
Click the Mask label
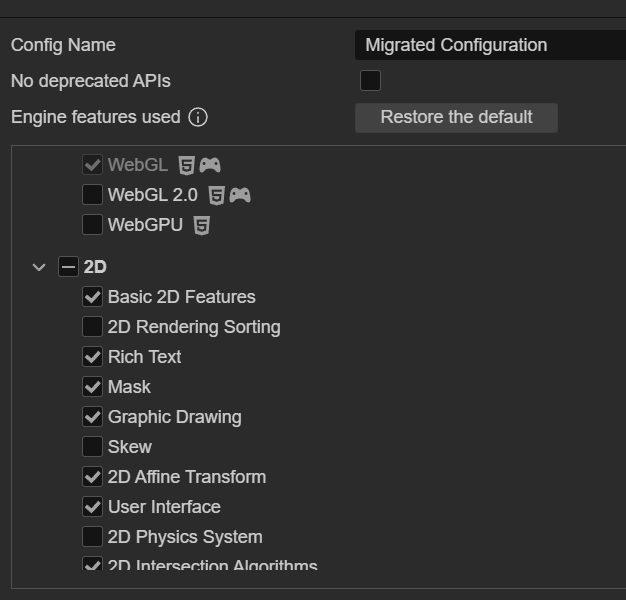point(129,387)
